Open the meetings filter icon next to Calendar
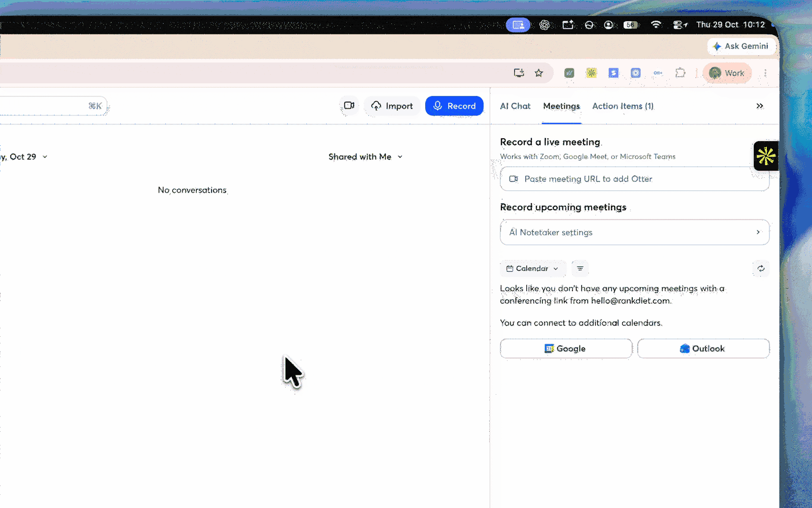This screenshot has height=508, width=812. (580, 268)
